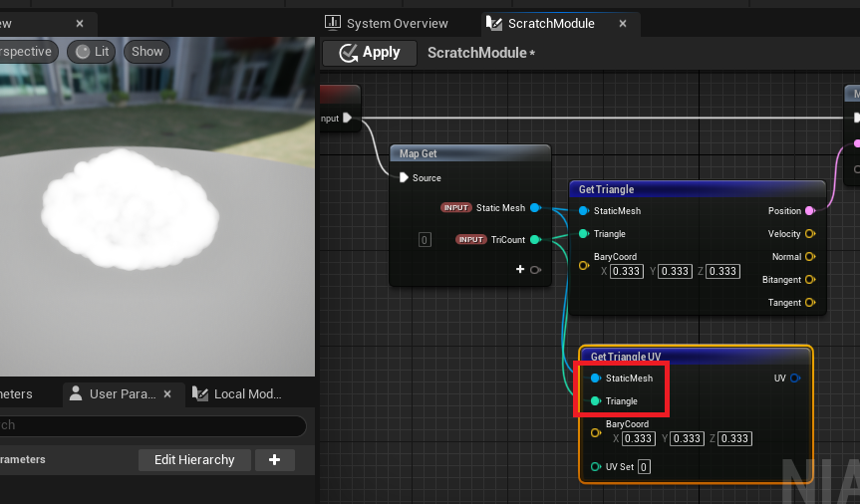Click the add pin plus on Map Get
860x504 pixels.
pyautogui.click(x=520, y=269)
